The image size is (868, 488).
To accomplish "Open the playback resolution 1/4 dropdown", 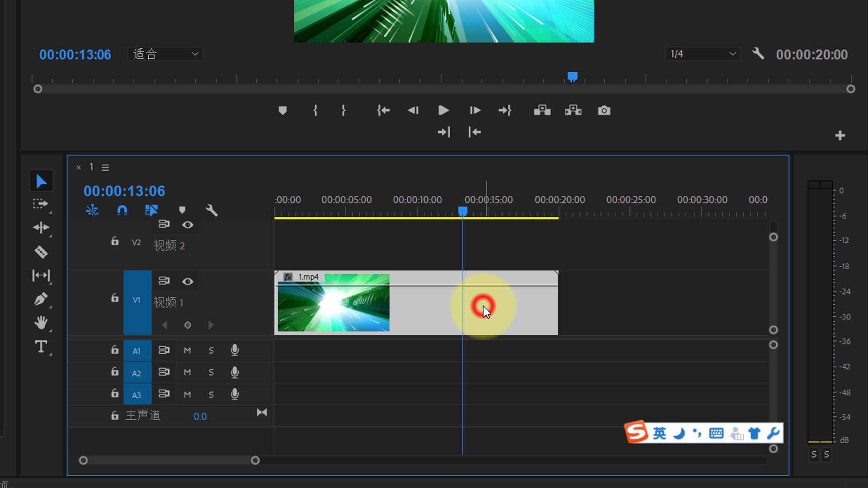I will coord(703,54).
